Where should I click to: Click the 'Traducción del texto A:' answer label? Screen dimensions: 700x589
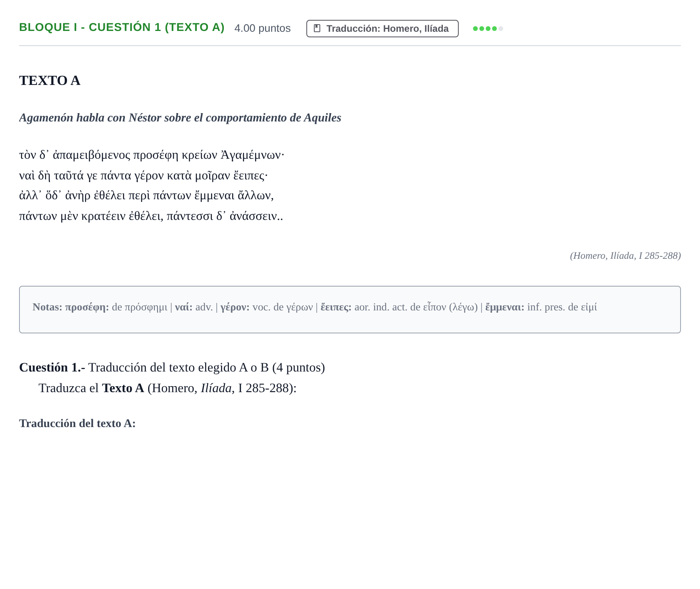[x=77, y=423]
